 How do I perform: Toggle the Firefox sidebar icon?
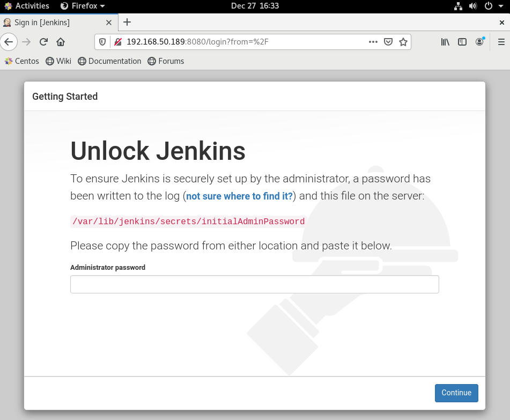click(x=462, y=42)
